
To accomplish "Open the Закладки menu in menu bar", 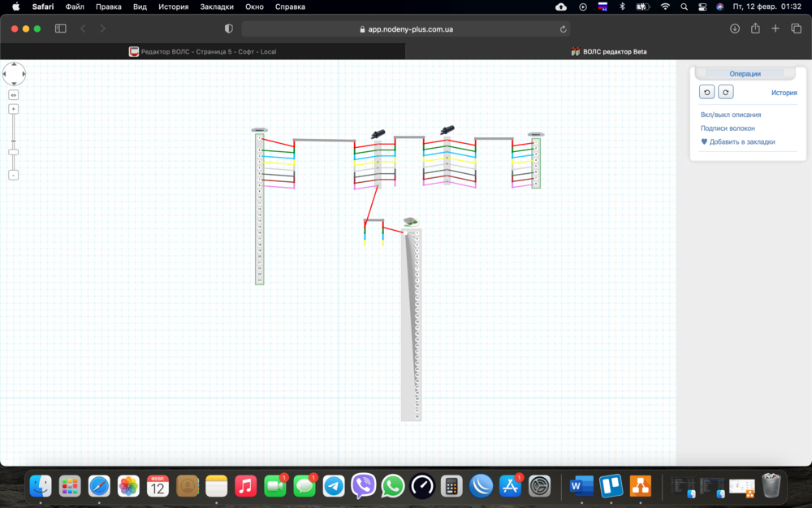I will click(x=217, y=7).
